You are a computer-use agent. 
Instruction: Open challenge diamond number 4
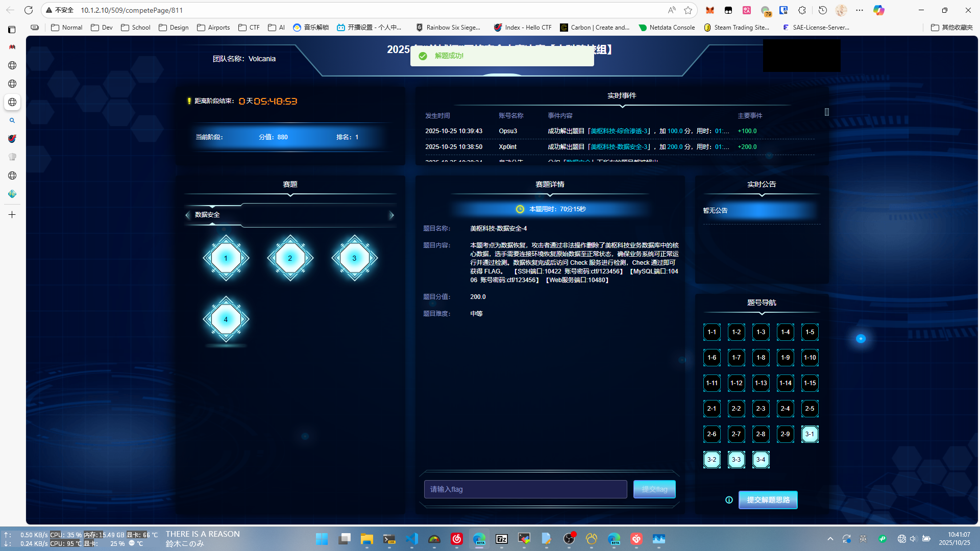[x=226, y=319]
